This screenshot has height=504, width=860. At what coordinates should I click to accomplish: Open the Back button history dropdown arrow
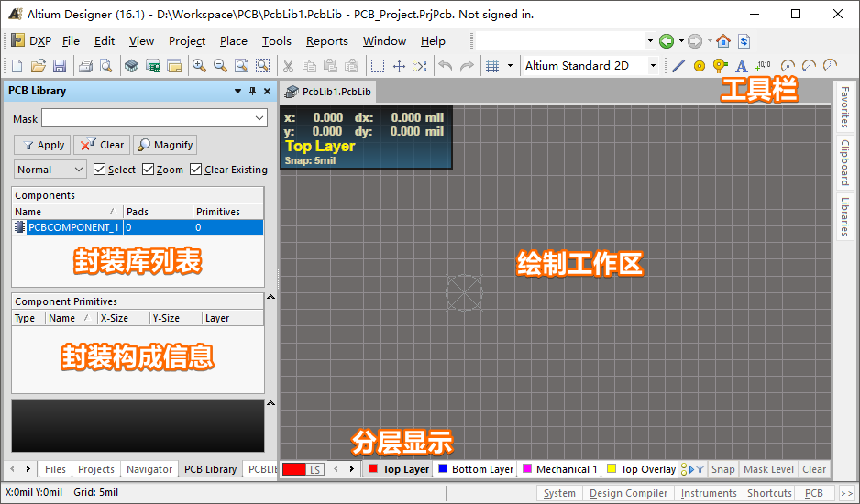pos(681,40)
